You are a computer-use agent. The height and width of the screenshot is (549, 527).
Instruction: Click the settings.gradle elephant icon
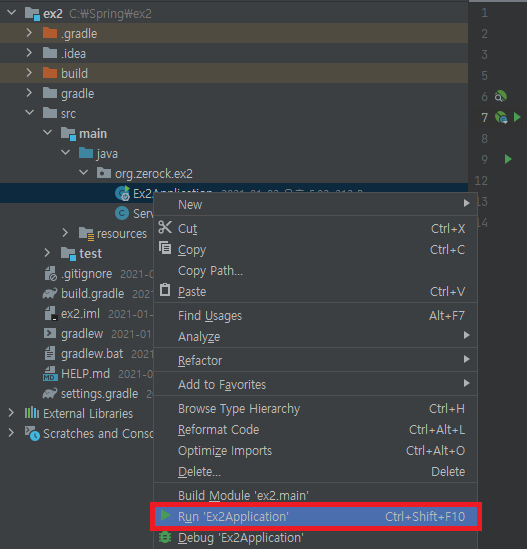pyautogui.click(x=50, y=393)
